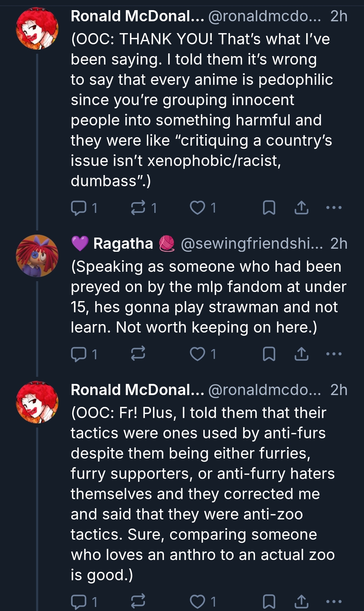
Task: Repost Ronald's post about anime
Action: click(x=138, y=208)
